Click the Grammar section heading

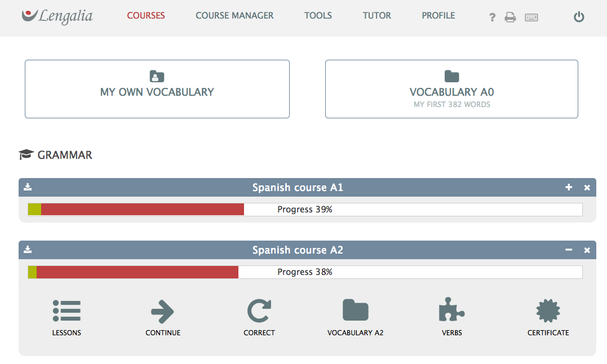65,155
